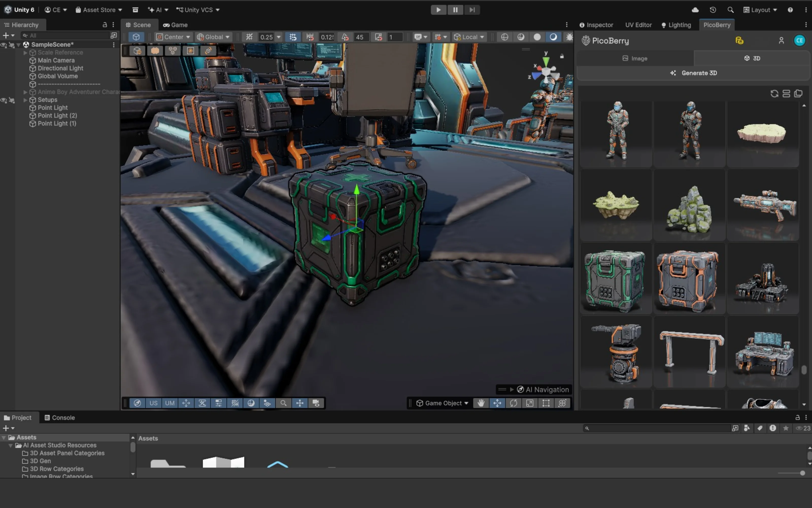Viewport: 812px width, 508px height.
Task: Open the cloud services icon
Action: click(x=695, y=10)
